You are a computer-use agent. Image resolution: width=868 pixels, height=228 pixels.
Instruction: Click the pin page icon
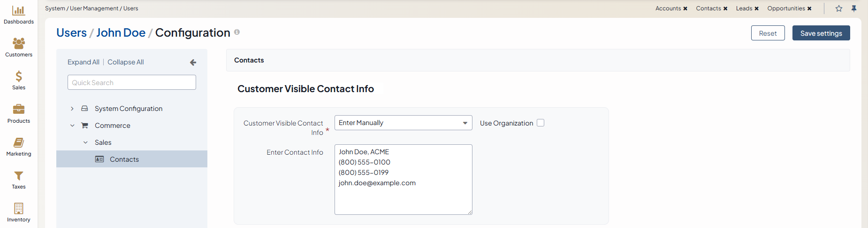854,8
